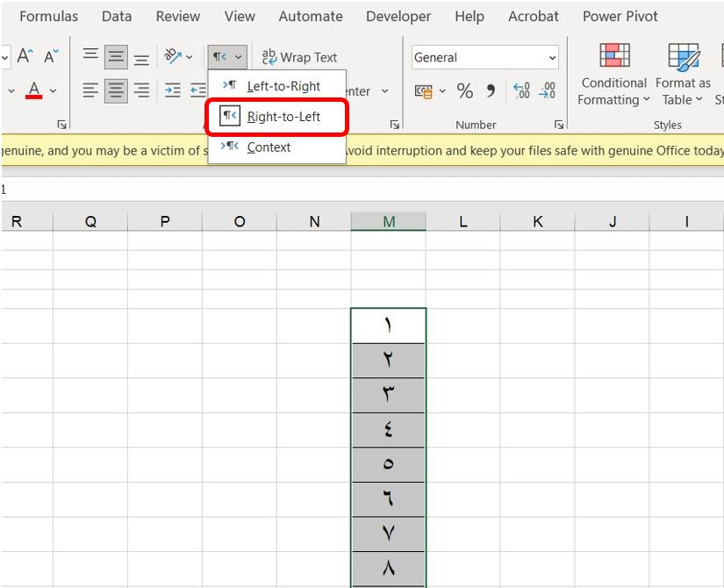
Task: Select cell containing Arabic numeral ٧
Action: pyautogui.click(x=388, y=534)
